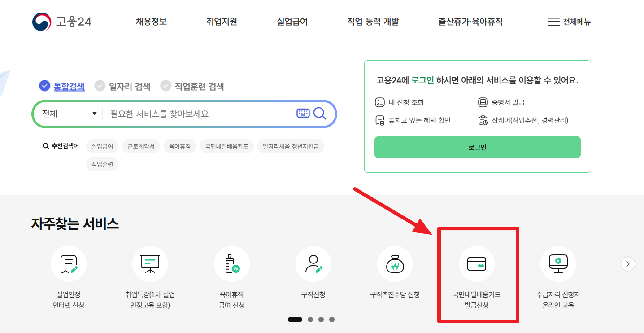
Task: Click the 로그인 link in the headline
Action: tap(422, 81)
